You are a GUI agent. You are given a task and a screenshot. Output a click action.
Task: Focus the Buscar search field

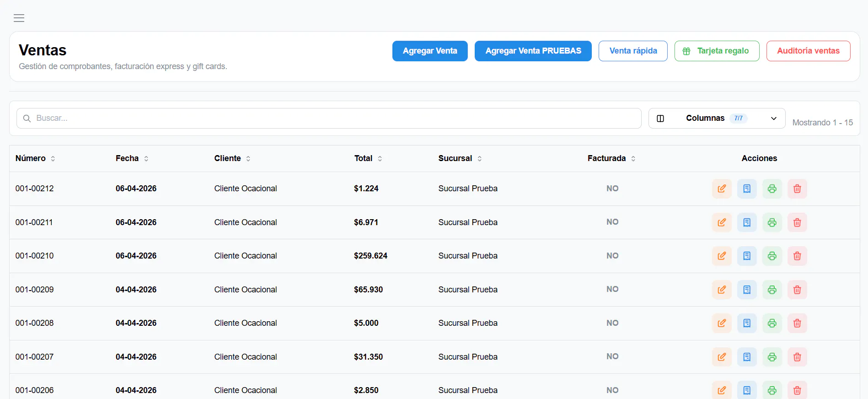click(329, 118)
